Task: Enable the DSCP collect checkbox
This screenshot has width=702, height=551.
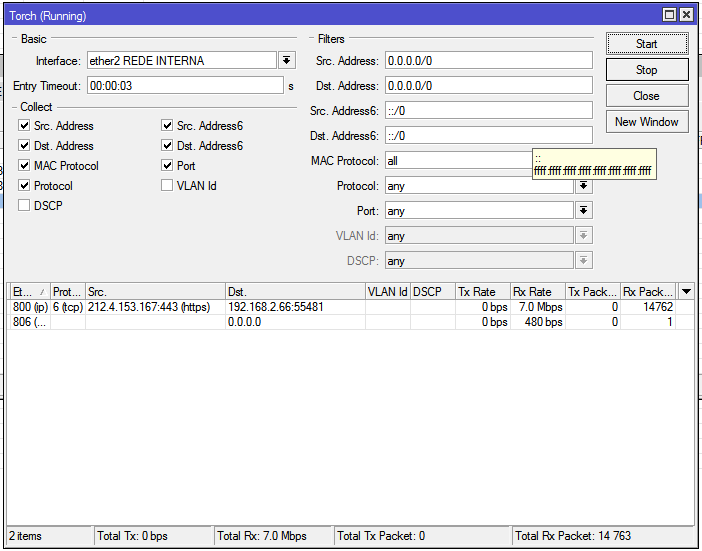Action: pyautogui.click(x=24, y=205)
